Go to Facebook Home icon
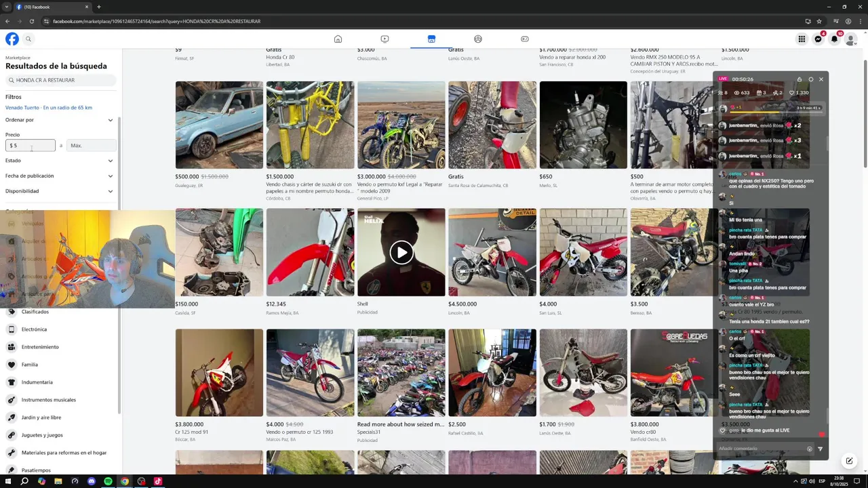The height and width of the screenshot is (488, 868). point(338,39)
